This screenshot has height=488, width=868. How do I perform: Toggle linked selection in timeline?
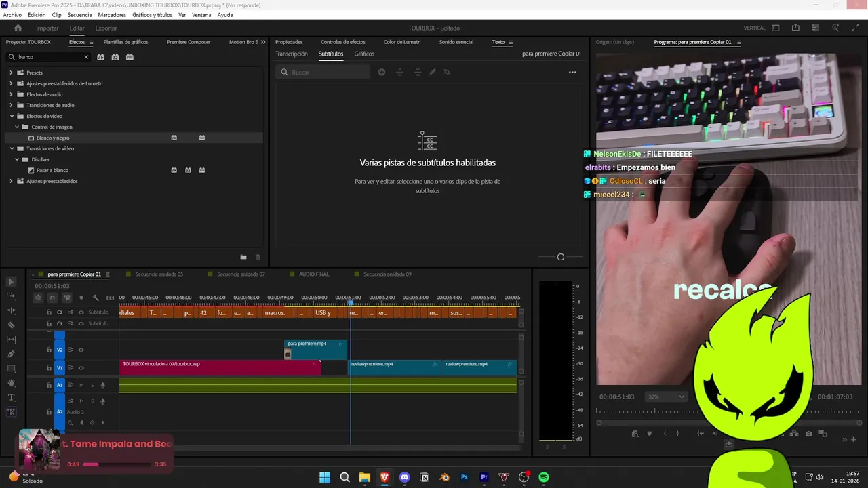point(66,298)
